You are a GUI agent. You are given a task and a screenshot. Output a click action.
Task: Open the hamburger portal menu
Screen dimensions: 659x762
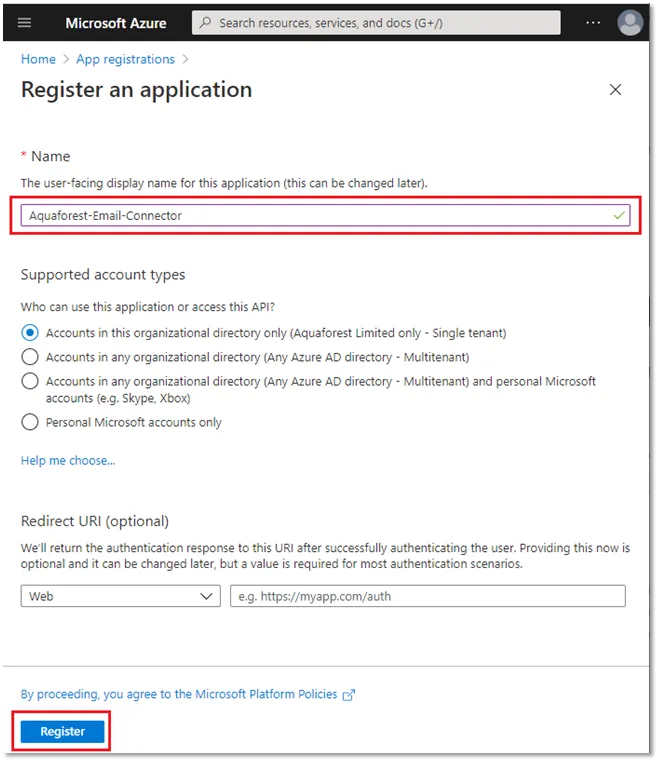point(25,22)
